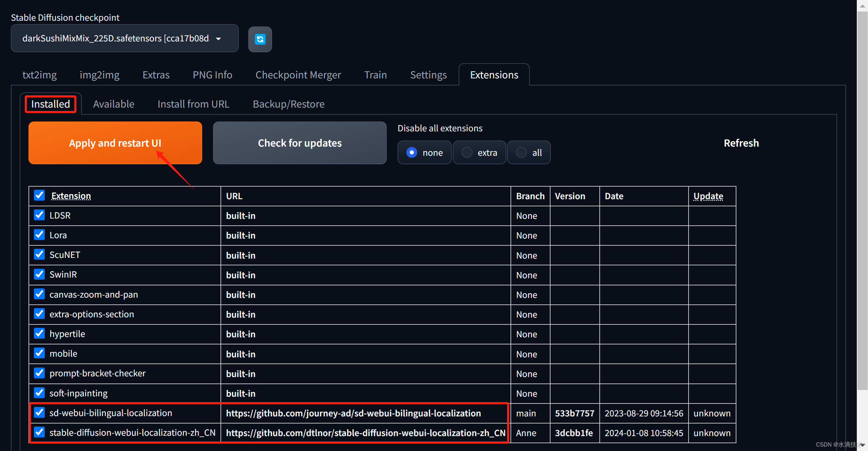Viewport: 868px width, 451px height.
Task: Uncheck the hypertile extension checkbox
Action: (x=39, y=334)
